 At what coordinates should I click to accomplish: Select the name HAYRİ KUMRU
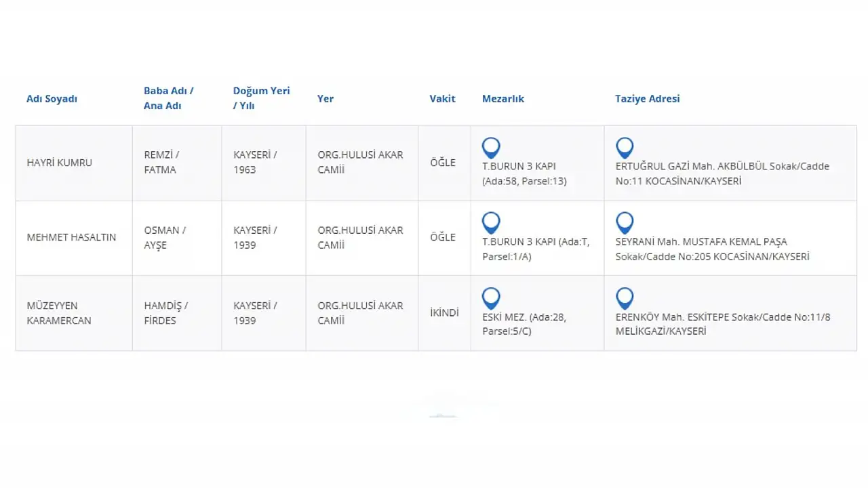59,163
